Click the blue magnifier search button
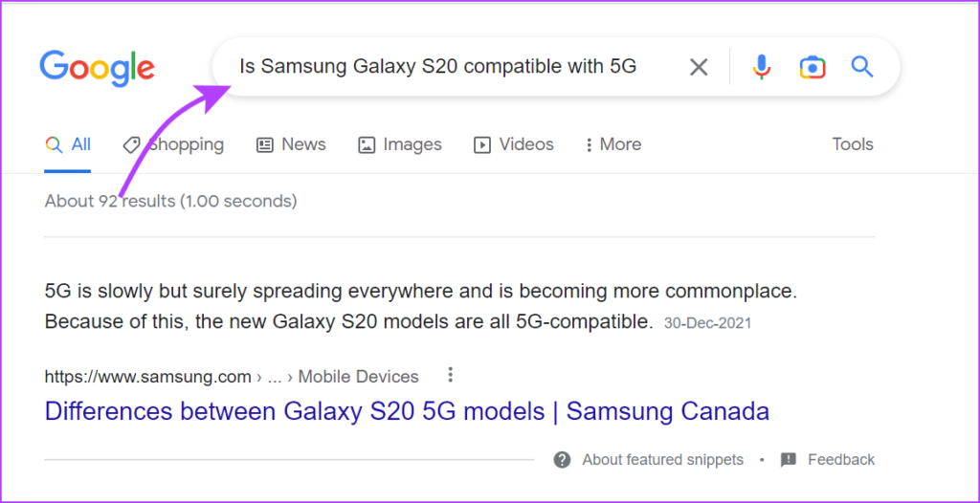The image size is (980, 503). pos(862,66)
